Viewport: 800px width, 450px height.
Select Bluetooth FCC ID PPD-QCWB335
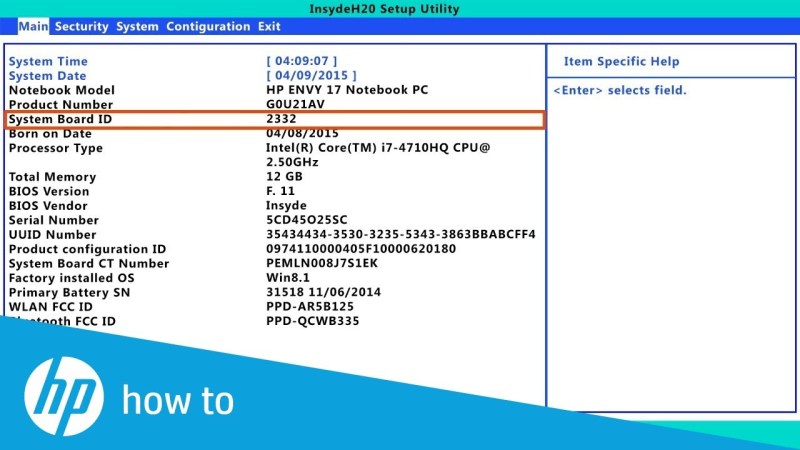(312, 321)
